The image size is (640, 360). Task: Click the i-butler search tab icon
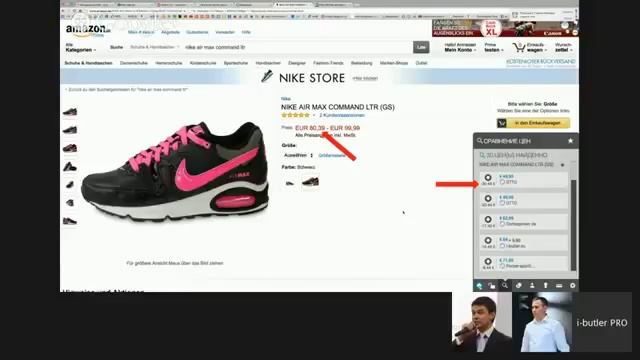tap(505, 285)
